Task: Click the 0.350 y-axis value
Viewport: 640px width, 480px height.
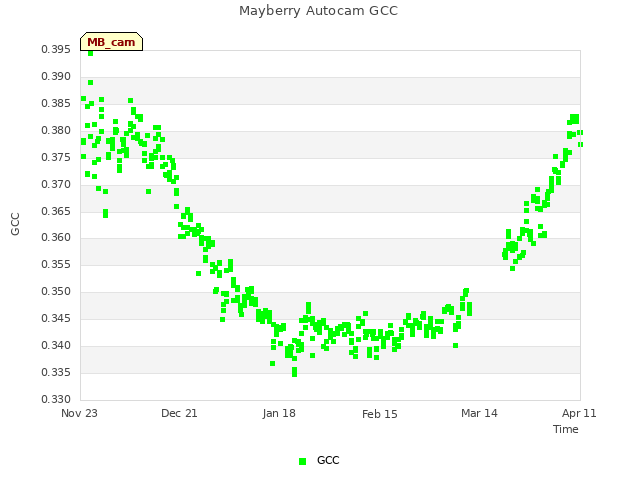Action: coord(56,291)
